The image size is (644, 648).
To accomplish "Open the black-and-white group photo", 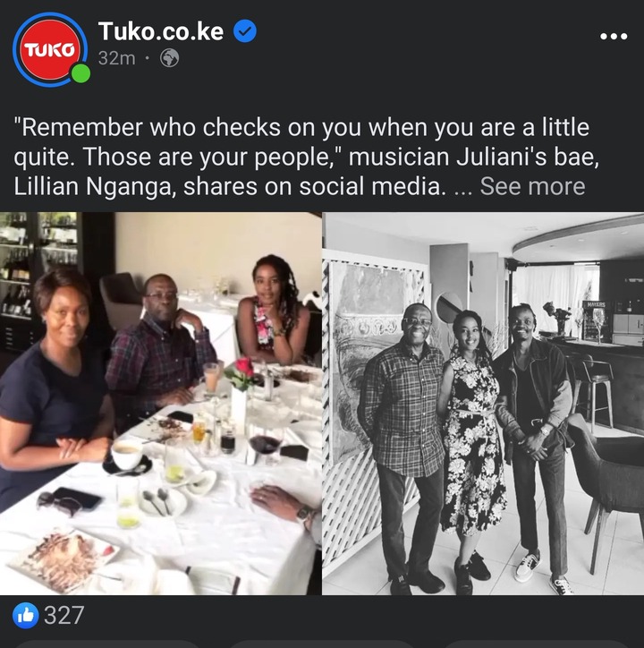I will click(x=483, y=404).
